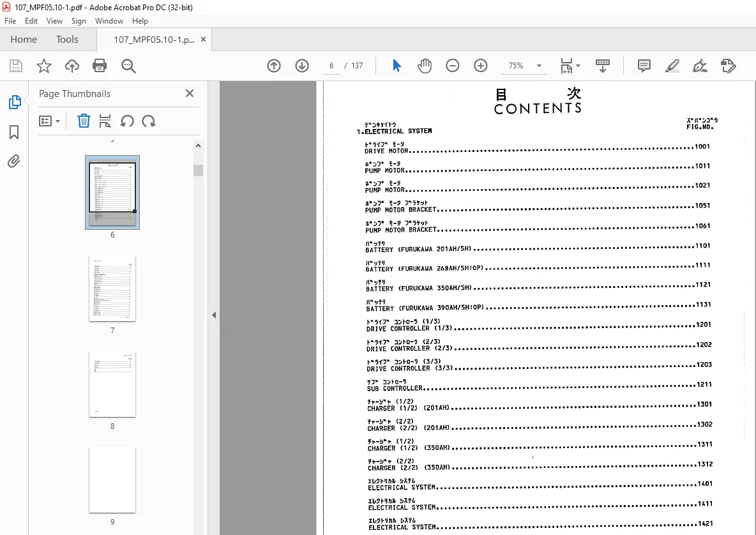Select page 8 thumbnail
This screenshot has height=535, width=756.
tap(112, 384)
